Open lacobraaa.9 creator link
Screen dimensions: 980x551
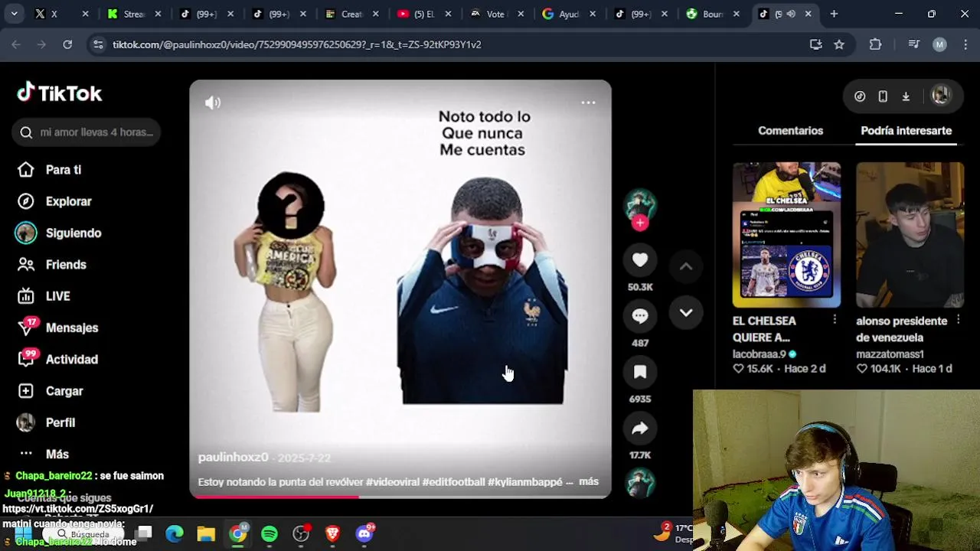(x=759, y=354)
